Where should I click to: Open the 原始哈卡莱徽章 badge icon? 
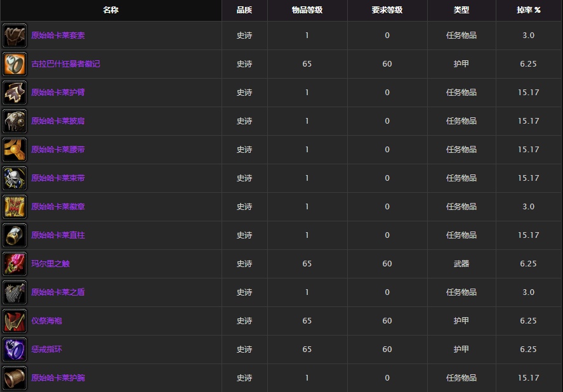[15, 207]
